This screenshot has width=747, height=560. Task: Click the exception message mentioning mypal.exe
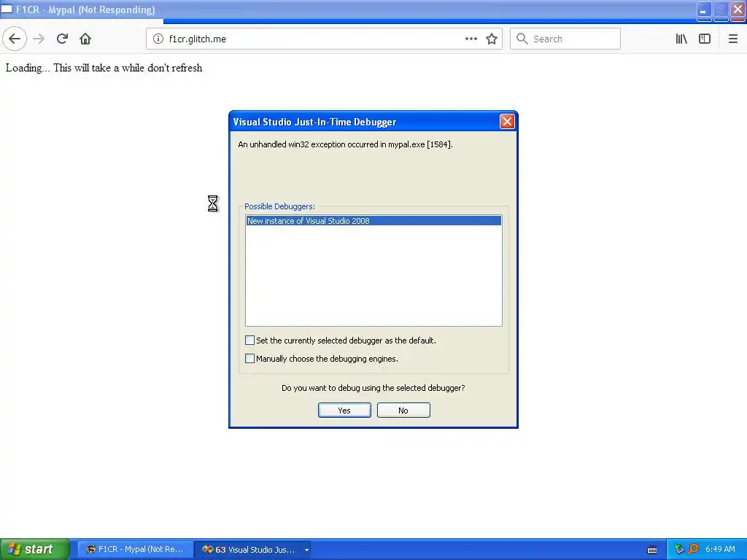pyautogui.click(x=345, y=144)
